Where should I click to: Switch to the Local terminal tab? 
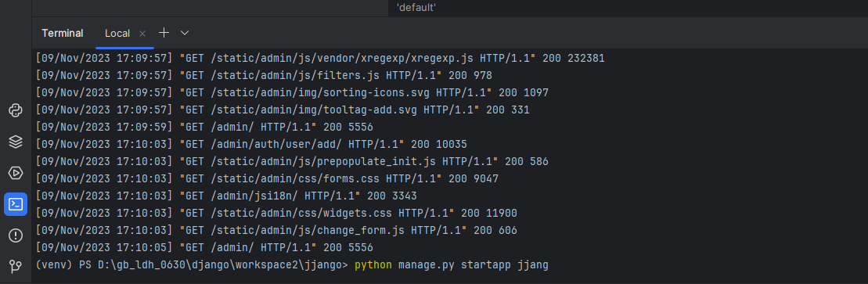point(117,34)
